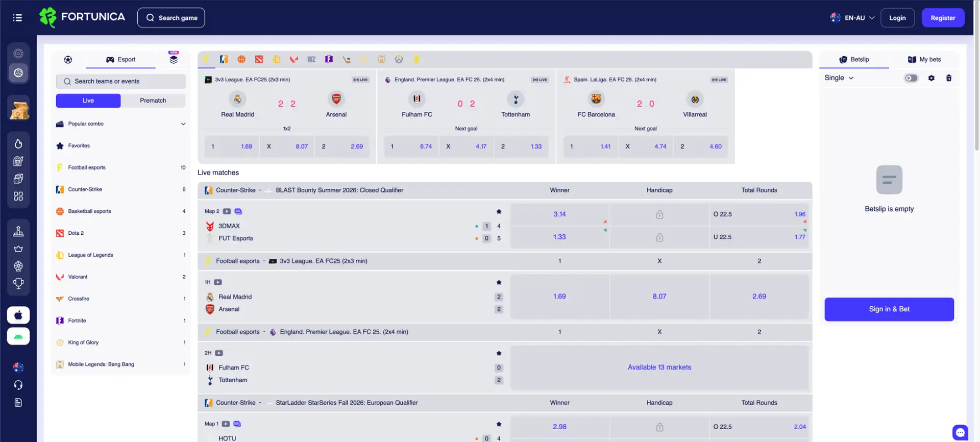Screen dimensions: 980x442
Task: Select the Overwatch icon in top filter bar
Action: tap(399, 59)
